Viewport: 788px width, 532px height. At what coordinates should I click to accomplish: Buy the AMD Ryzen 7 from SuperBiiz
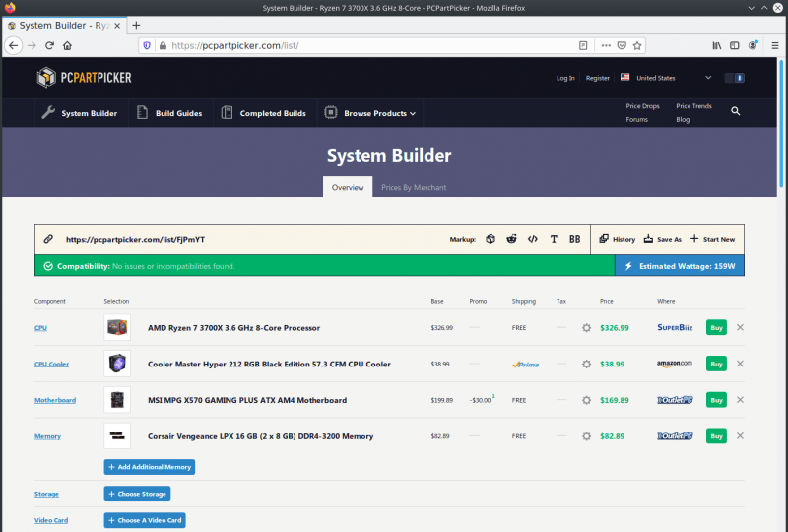[x=716, y=328]
